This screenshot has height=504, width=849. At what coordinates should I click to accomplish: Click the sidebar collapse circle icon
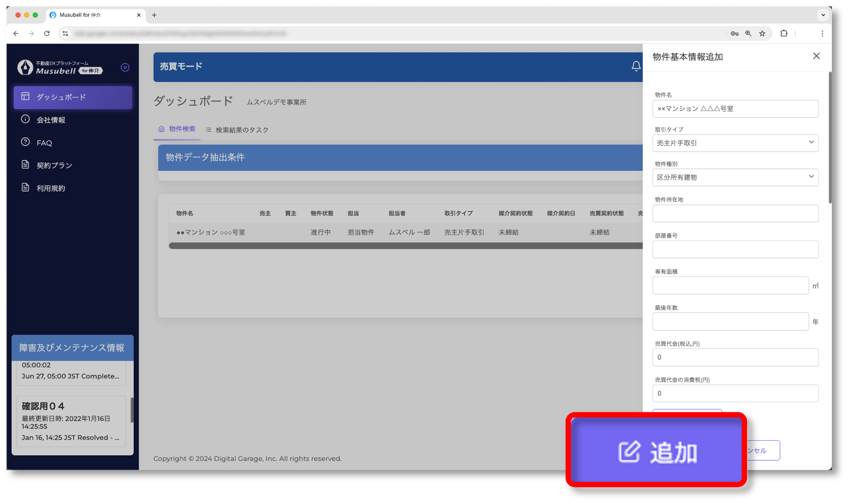[125, 68]
